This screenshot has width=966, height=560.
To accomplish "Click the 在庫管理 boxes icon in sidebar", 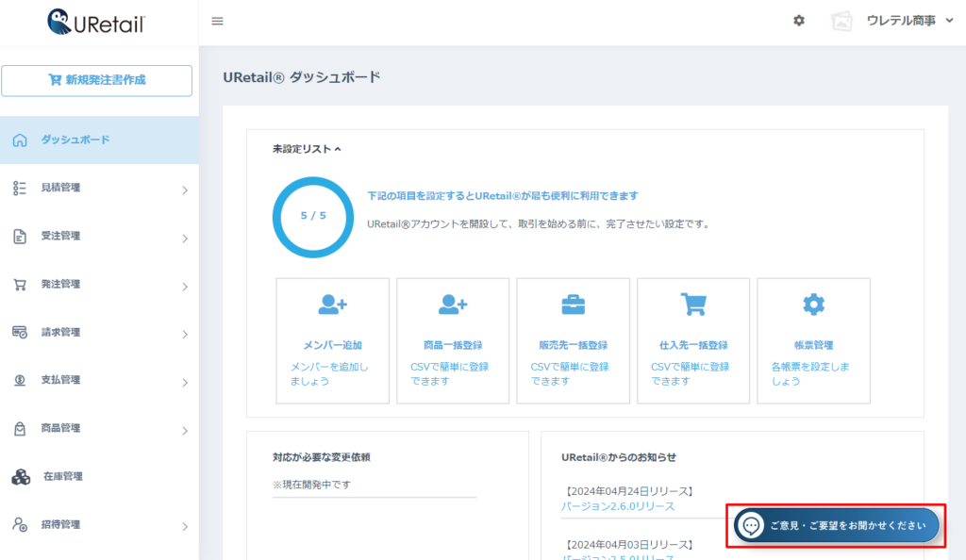I will coord(20,477).
